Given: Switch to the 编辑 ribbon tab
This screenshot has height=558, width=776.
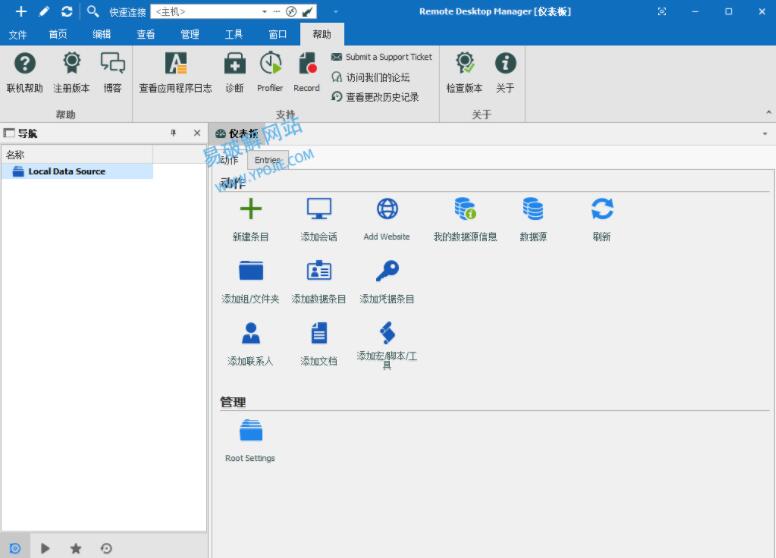Looking at the screenshot, I should [x=101, y=34].
